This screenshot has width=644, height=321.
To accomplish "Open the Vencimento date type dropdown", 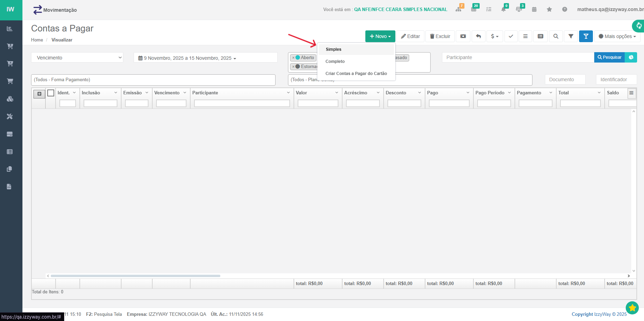I will pos(77,58).
